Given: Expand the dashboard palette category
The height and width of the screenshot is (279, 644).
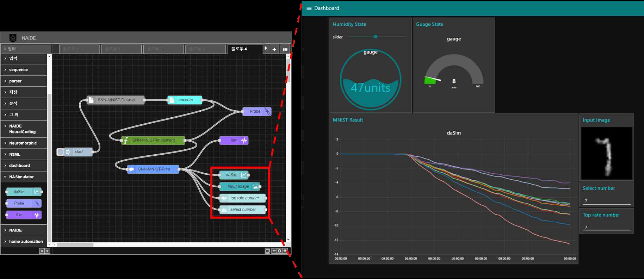Looking at the screenshot, I should 24,166.
